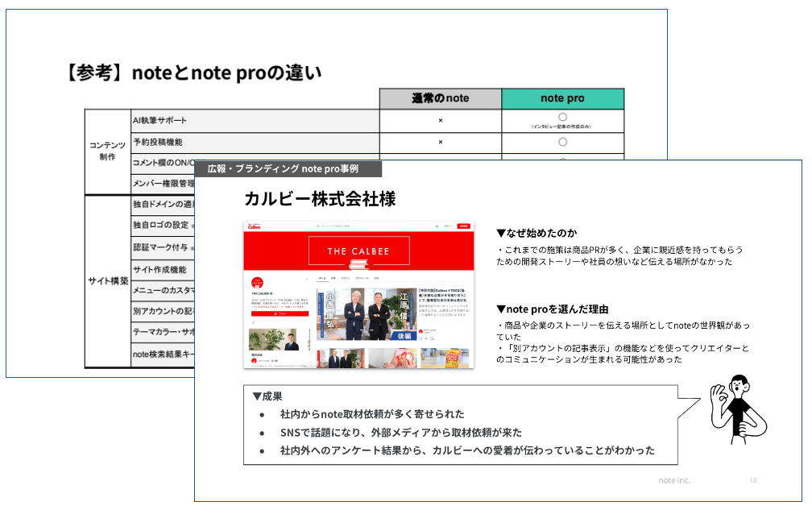Click the × mark in the AI執筆サポート row
Viewport: 812px width, 514px height.
click(x=440, y=120)
